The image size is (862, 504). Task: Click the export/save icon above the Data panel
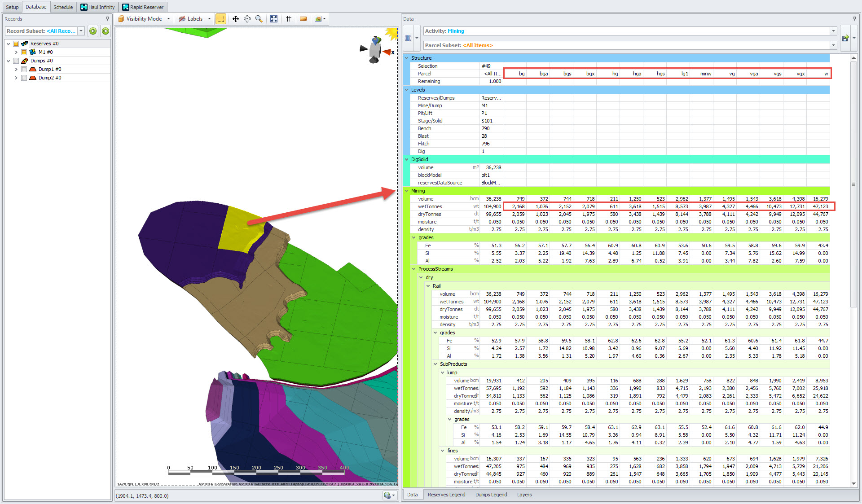[x=846, y=38]
